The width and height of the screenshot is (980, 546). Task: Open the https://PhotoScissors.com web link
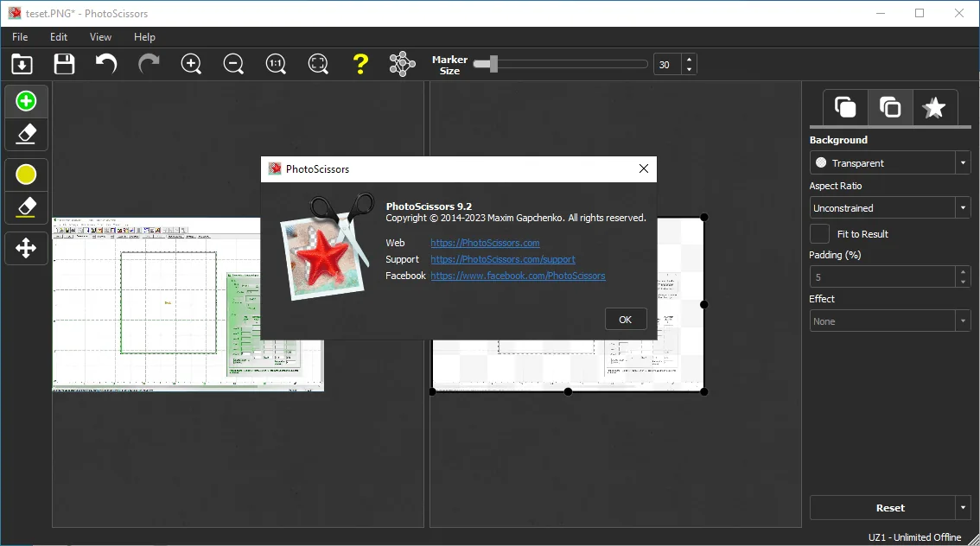485,243
